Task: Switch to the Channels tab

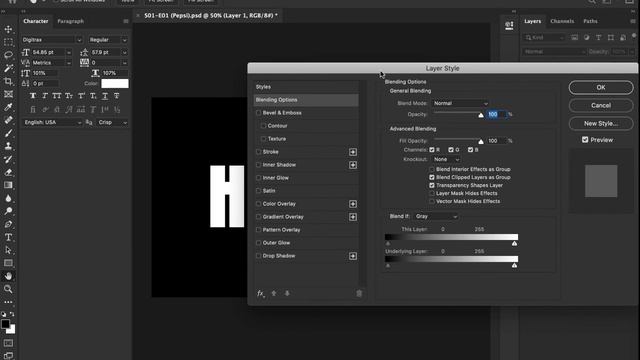Action: click(562, 21)
